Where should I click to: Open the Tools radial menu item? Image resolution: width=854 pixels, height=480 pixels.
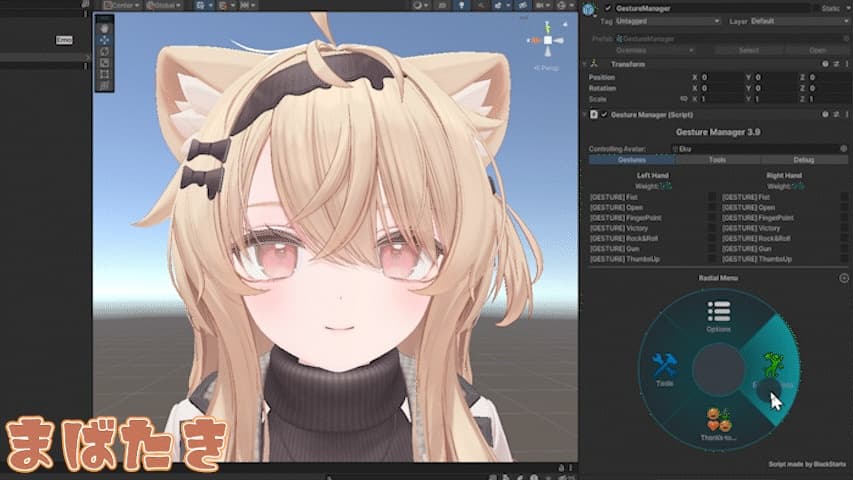tap(664, 370)
